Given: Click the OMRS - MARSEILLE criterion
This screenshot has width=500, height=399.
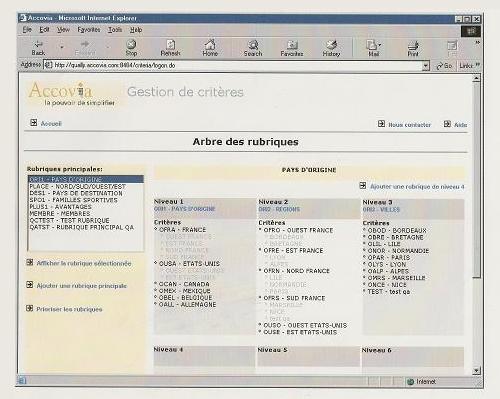Looking at the screenshot, I should pyautogui.click(x=396, y=278).
